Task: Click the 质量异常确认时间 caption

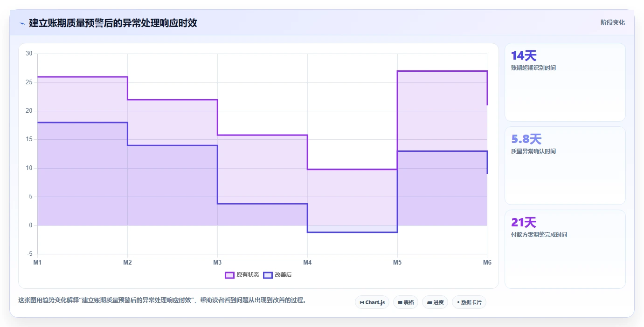Action: (x=533, y=151)
